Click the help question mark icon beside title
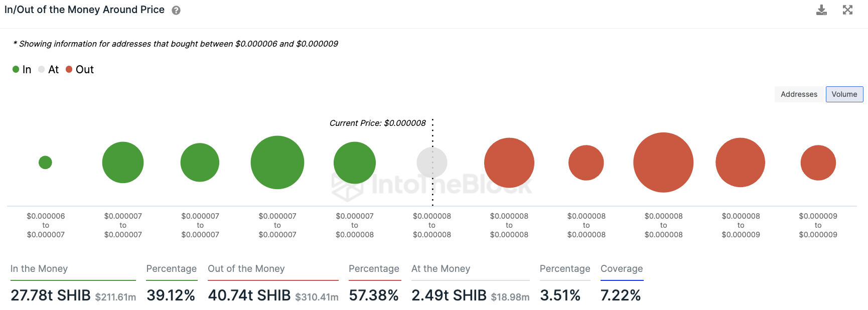Viewport: 868px width, 310px height. click(x=176, y=11)
